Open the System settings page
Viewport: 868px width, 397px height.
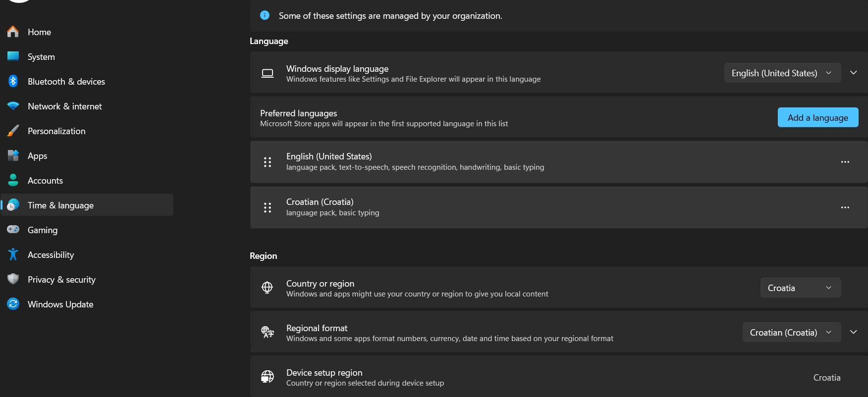coord(41,57)
